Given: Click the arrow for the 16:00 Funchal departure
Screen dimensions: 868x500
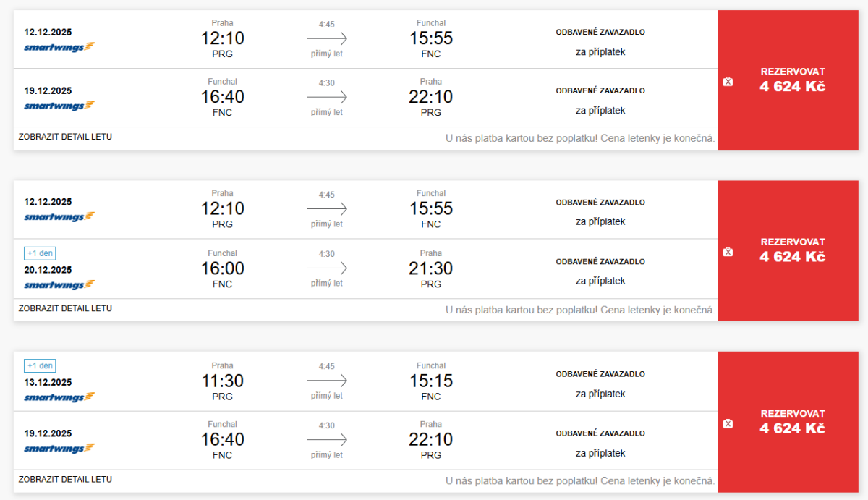Looking at the screenshot, I should click(327, 268).
